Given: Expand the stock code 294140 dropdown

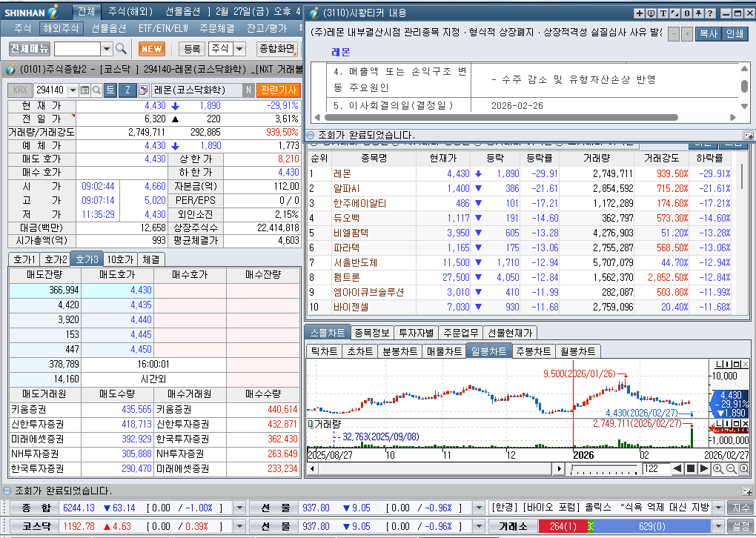Looking at the screenshot, I should pos(73,90).
